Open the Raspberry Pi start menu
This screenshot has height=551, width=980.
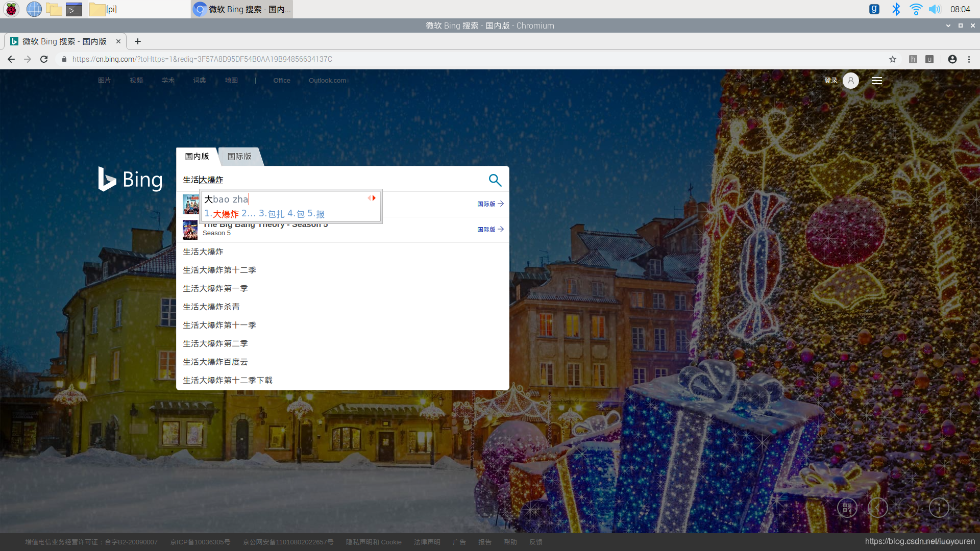coord(11,9)
